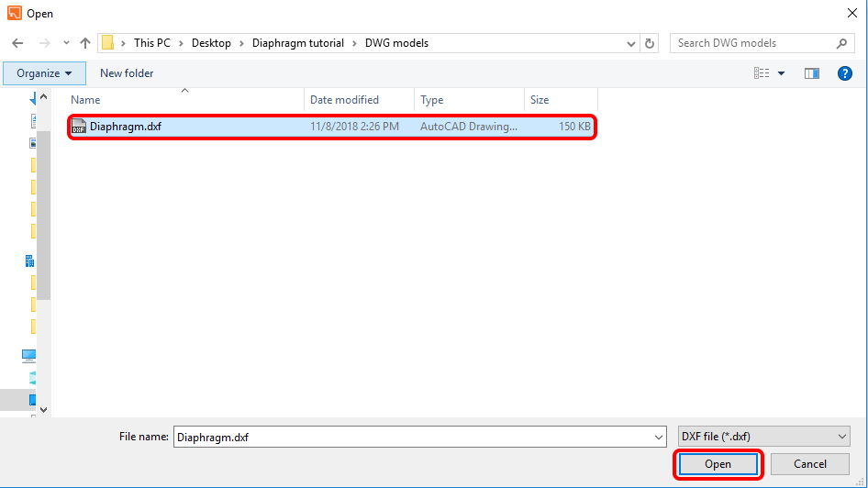The height and width of the screenshot is (488, 868).
Task: Go back to the previous folder
Action: [17, 43]
